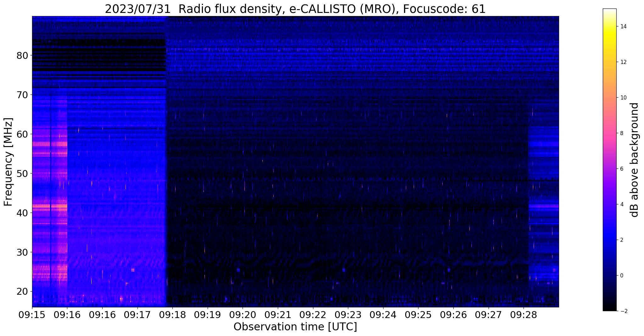644x336 pixels.
Task: Click the radio spectrogram plot area
Action: point(295,162)
